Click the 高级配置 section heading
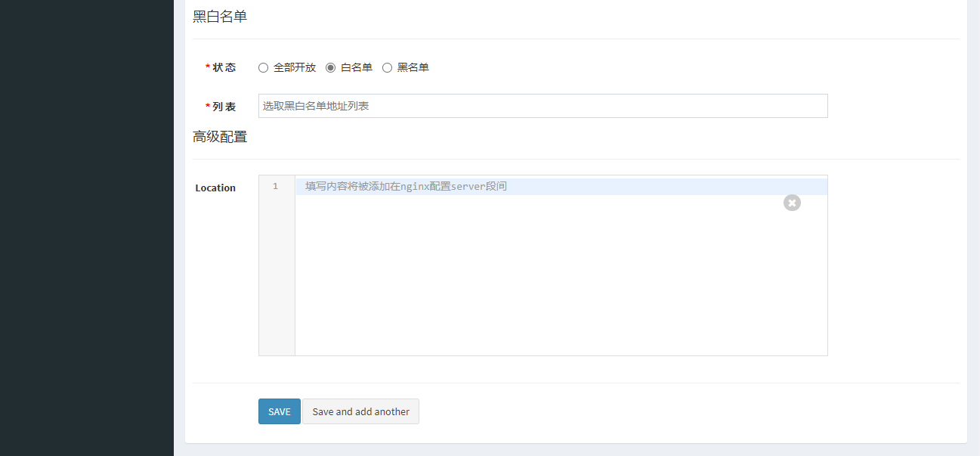The image size is (980, 456). [220, 137]
